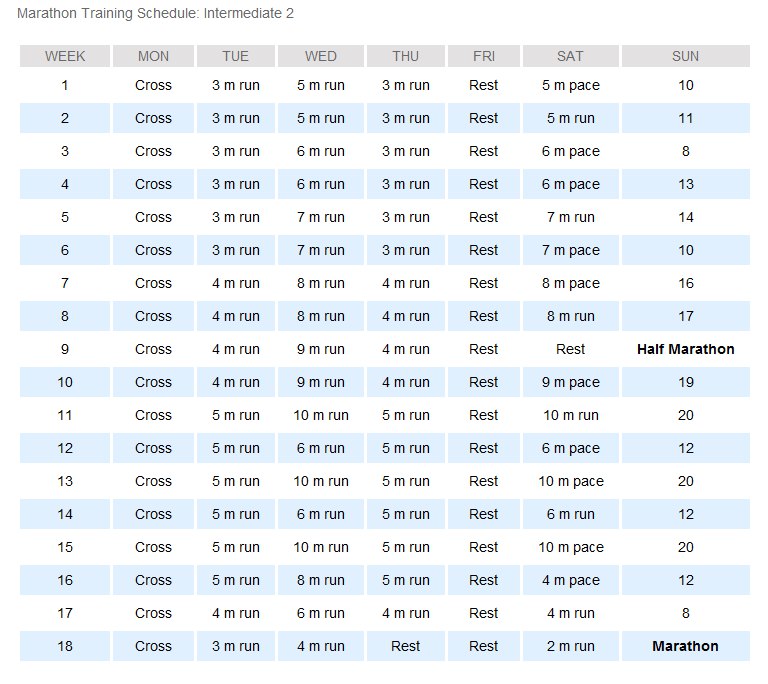Click Sunday's '19' in the week 10 row

686,382
